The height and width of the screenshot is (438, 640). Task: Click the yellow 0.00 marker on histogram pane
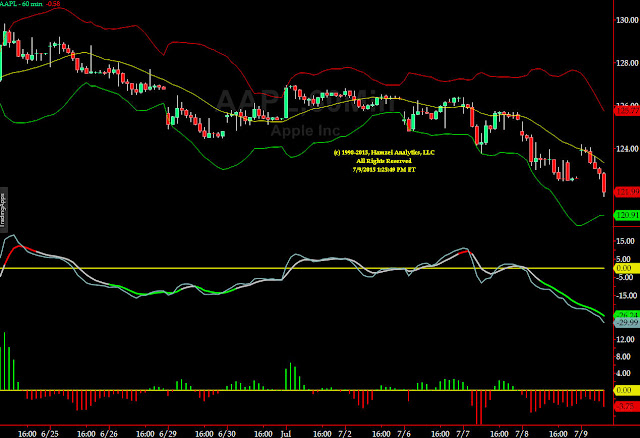click(x=627, y=391)
